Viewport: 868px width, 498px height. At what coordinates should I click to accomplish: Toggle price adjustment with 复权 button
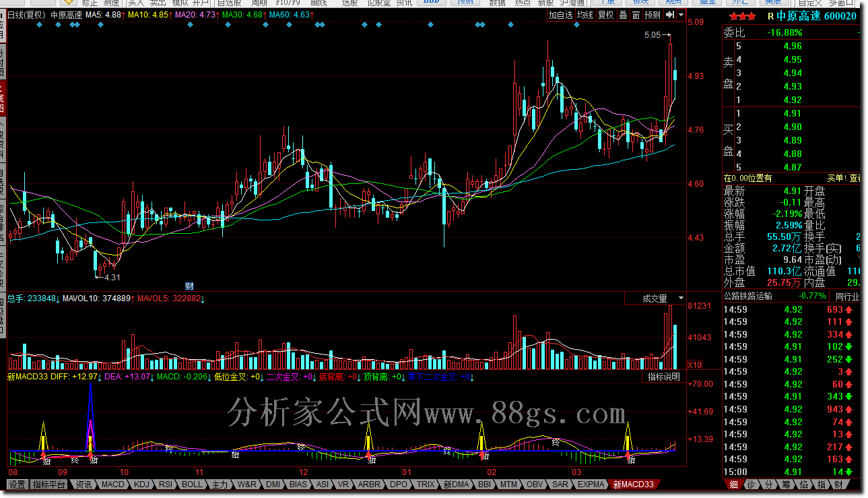coord(606,15)
